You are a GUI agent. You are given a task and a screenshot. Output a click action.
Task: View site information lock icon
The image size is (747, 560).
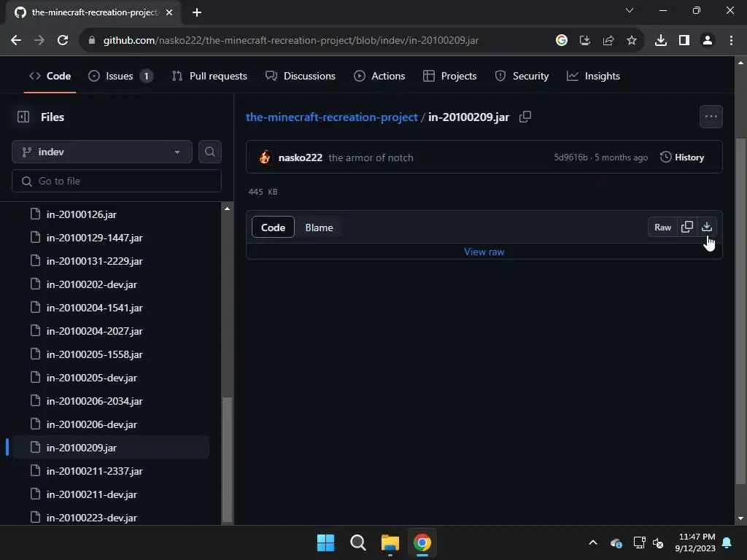point(92,41)
